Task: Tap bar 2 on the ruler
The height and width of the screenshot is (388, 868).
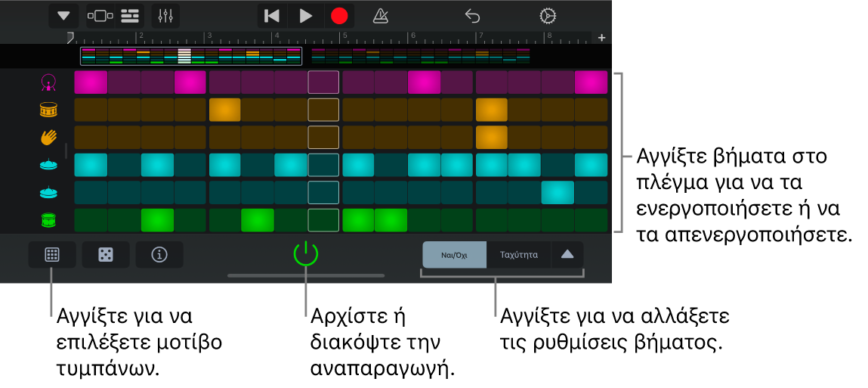Action: point(142,36)
